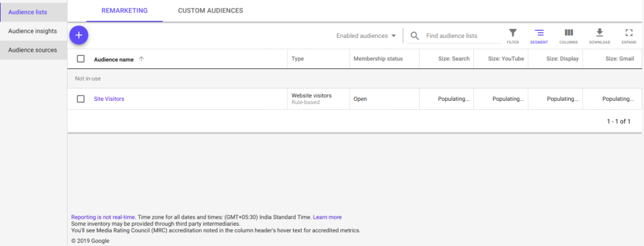
Task: Click the Reporting is not real-time link
Action: [x=104, y=217]
